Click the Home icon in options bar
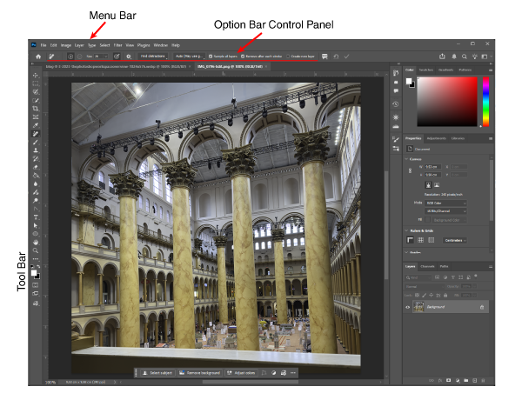522x420 pixels. pos(38,56)
